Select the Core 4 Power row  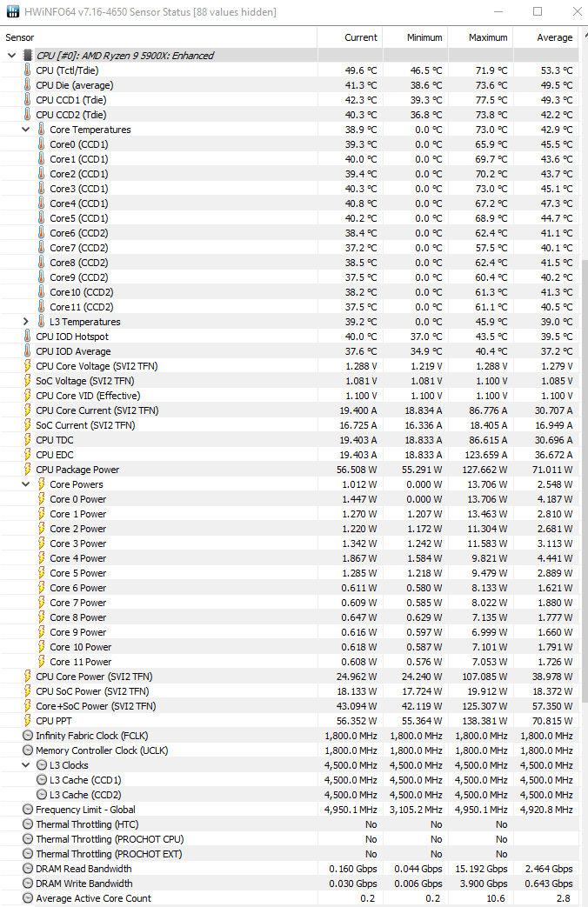tap(290, 558)
